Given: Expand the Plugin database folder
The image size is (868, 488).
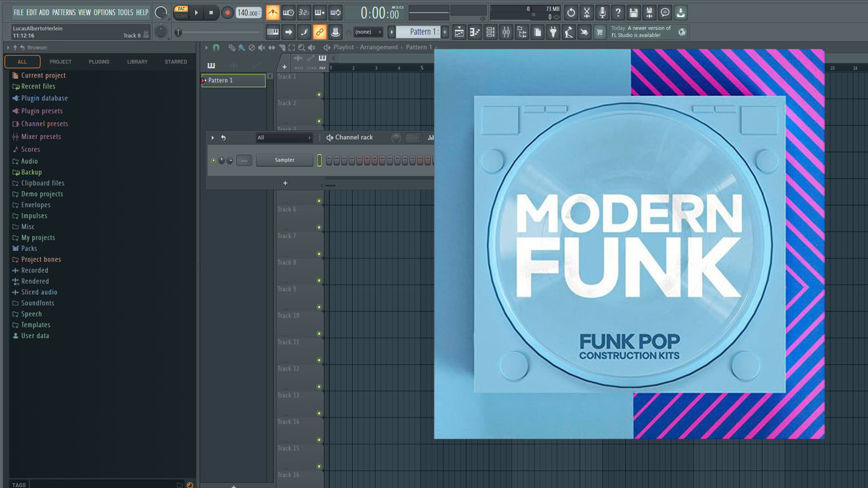Looking at the screenshot, I should [40, 98].
